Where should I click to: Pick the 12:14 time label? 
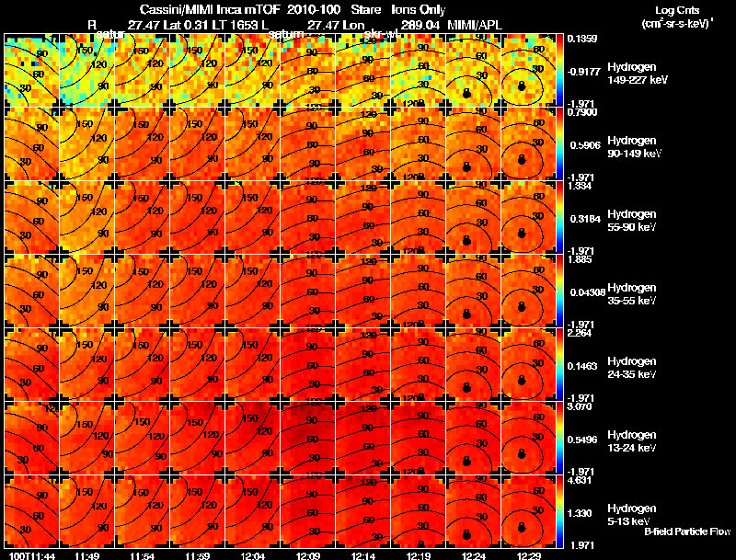click(362, 555)
